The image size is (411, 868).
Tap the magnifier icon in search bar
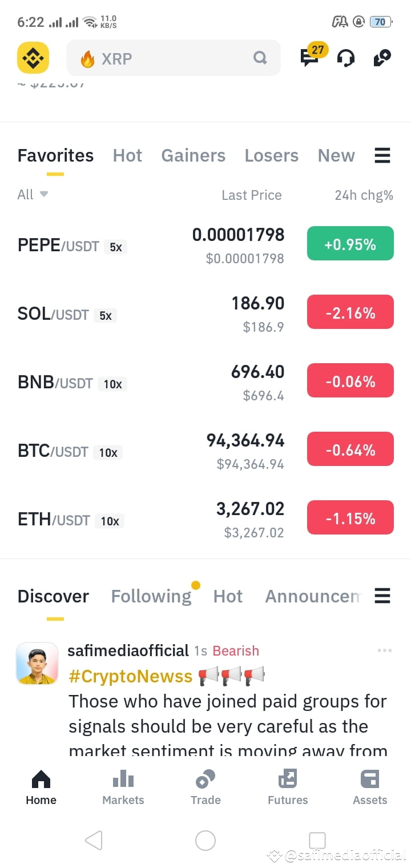(x=260, y=58)
